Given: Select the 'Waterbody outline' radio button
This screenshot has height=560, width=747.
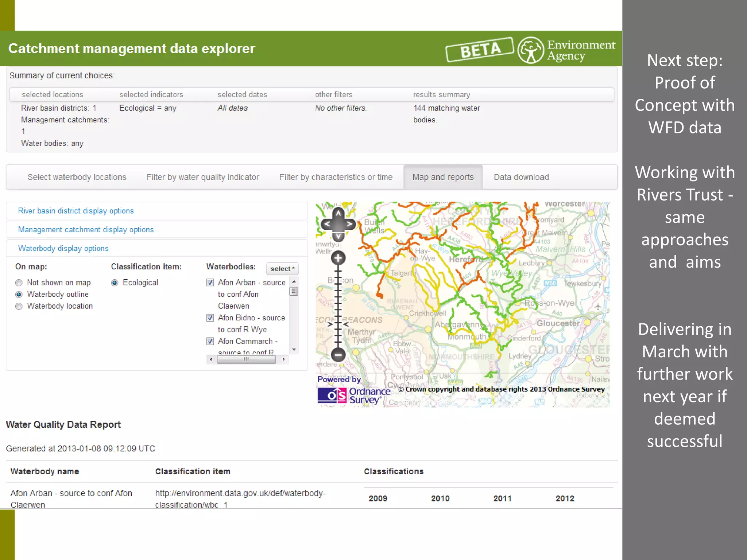Looking at the screenshot, I should (x=19, y=295).
